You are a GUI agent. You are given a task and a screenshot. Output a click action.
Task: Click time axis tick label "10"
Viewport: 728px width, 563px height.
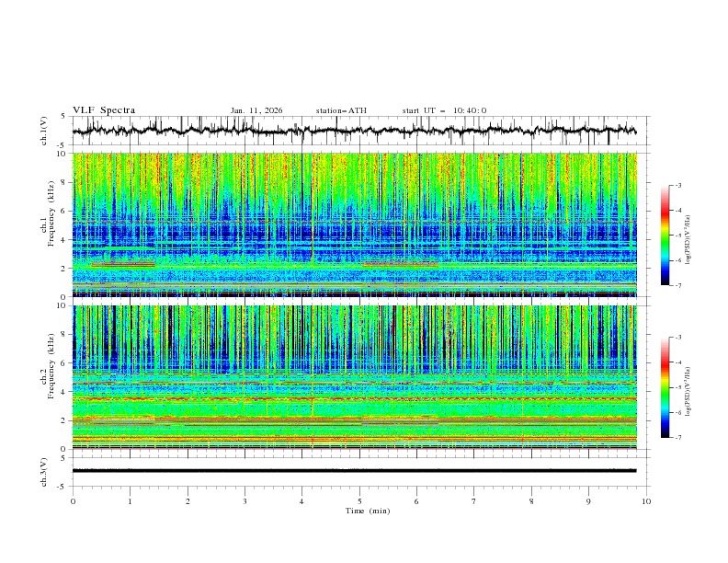tap(646, 501)
